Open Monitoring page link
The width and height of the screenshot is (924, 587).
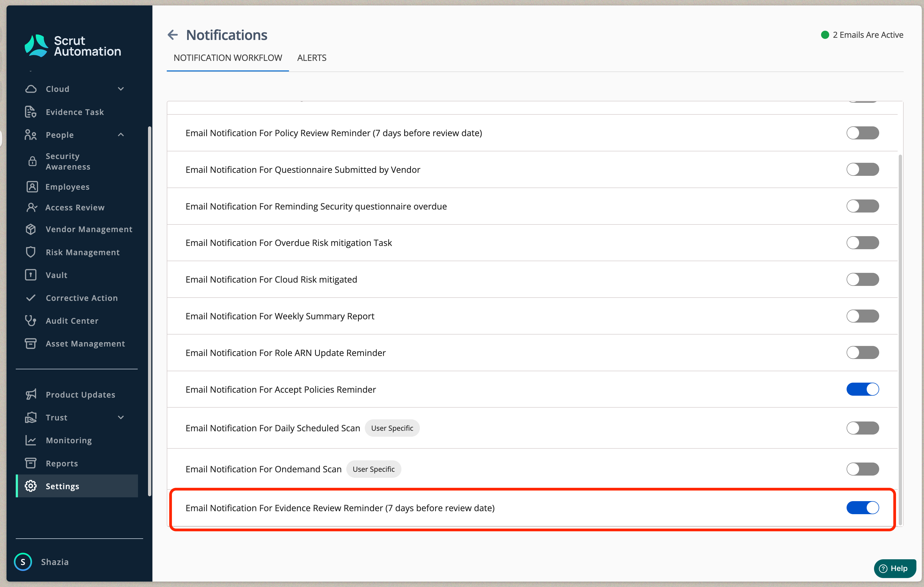coord(69,440)
